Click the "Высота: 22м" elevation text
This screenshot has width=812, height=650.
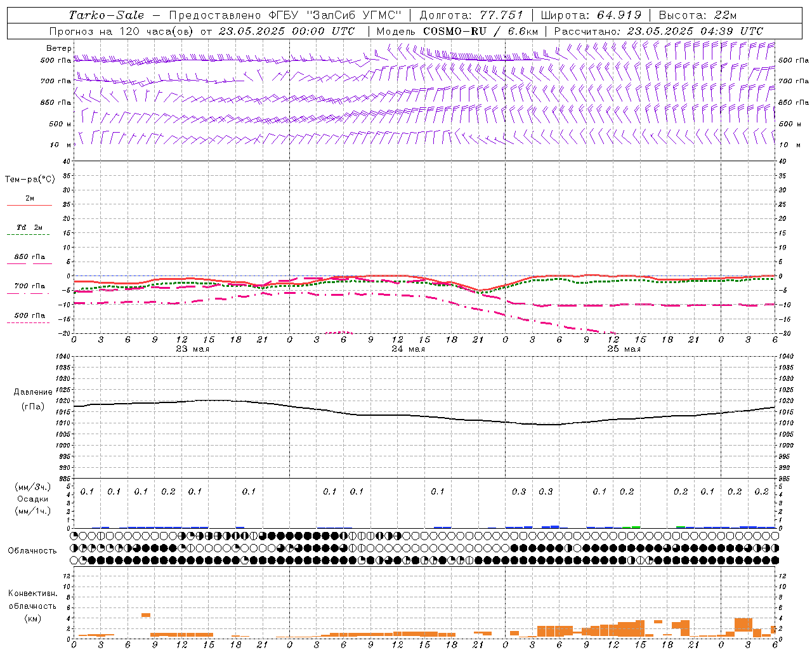point(698,15)
